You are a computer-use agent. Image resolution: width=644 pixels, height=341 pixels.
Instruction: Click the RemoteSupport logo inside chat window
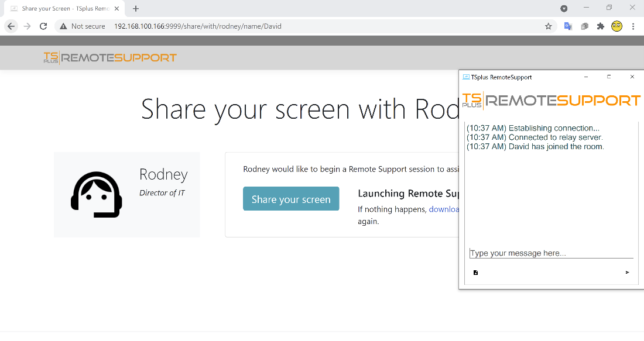point(550,100)
